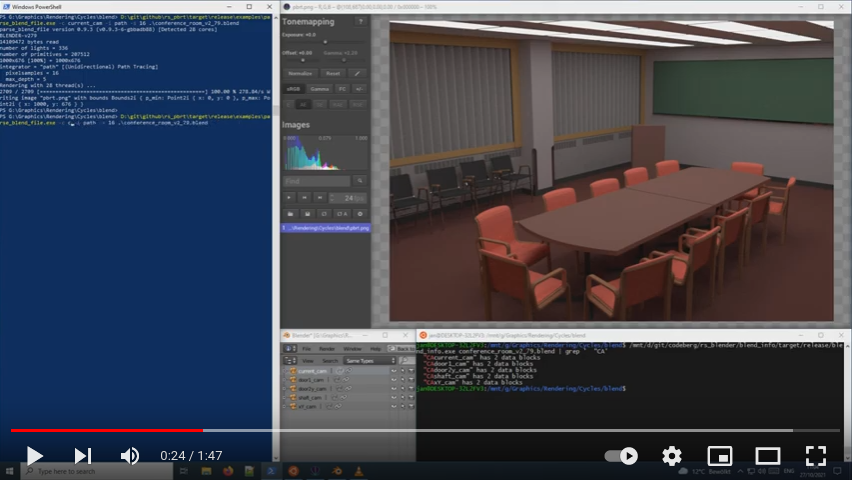The width and height of the screenshot is (852, 480).
Task: Click the histogram in Images panel
Action: point(325,153)
